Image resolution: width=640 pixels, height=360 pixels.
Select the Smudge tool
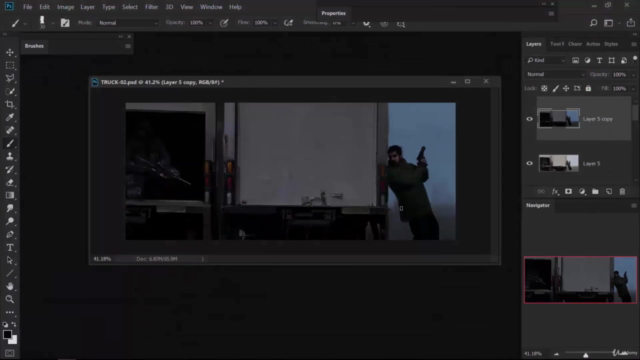[x=10, y=209]
